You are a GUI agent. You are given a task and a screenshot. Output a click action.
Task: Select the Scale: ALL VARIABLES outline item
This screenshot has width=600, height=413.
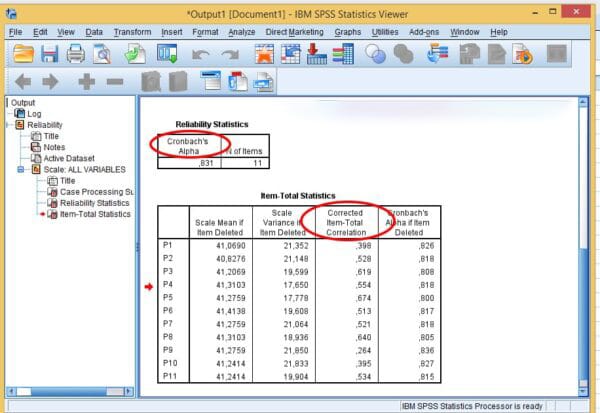coord(85,170)
